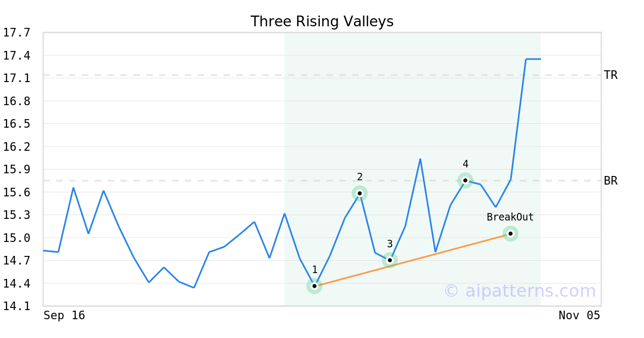Screen dimensions: 644x338
Task: Click the BreakOut marker dot
Action: [510, 233]
